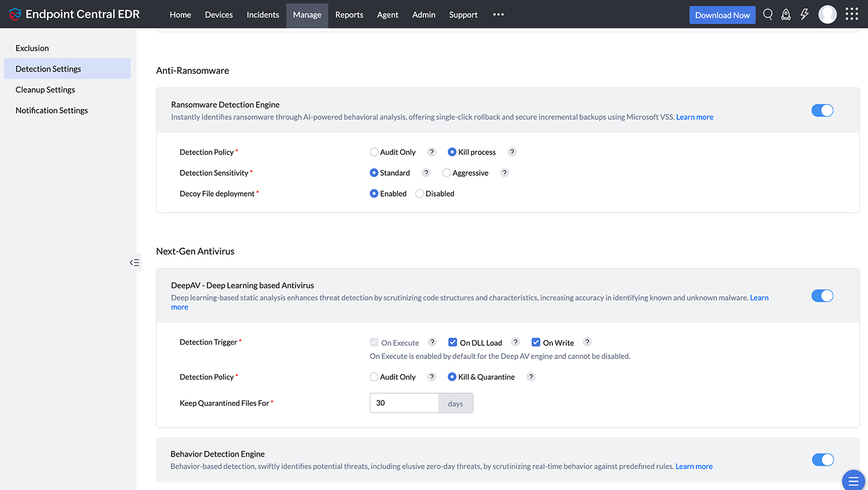
Task: Show help for DeepAV Audit Only option
Action: point(431,376)
